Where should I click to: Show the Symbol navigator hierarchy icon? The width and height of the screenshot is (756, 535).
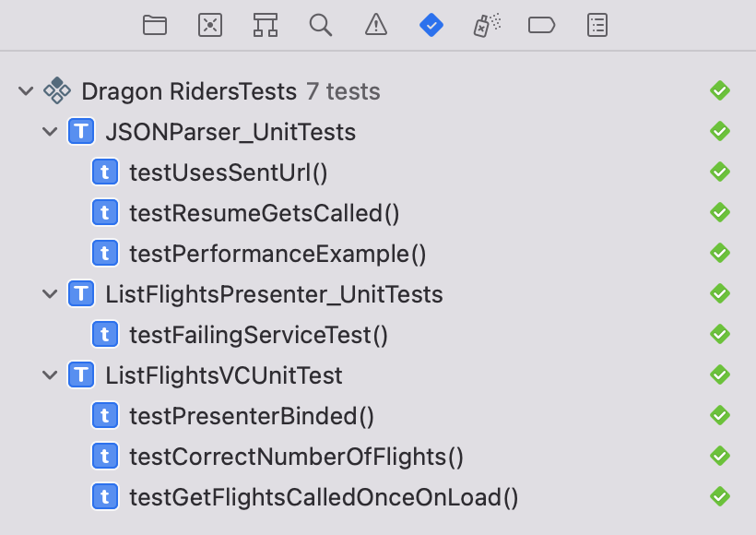[266, 25]
